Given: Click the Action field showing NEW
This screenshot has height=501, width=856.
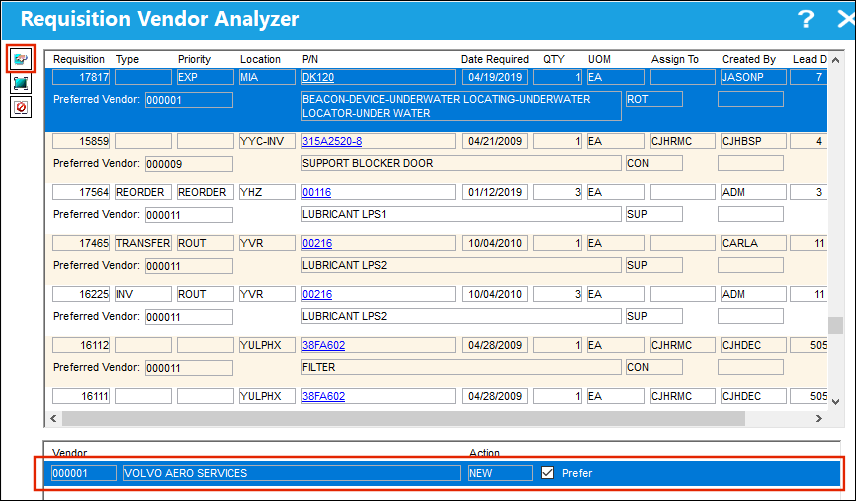Looking at the screenshot, I should [x=500, y=473].
